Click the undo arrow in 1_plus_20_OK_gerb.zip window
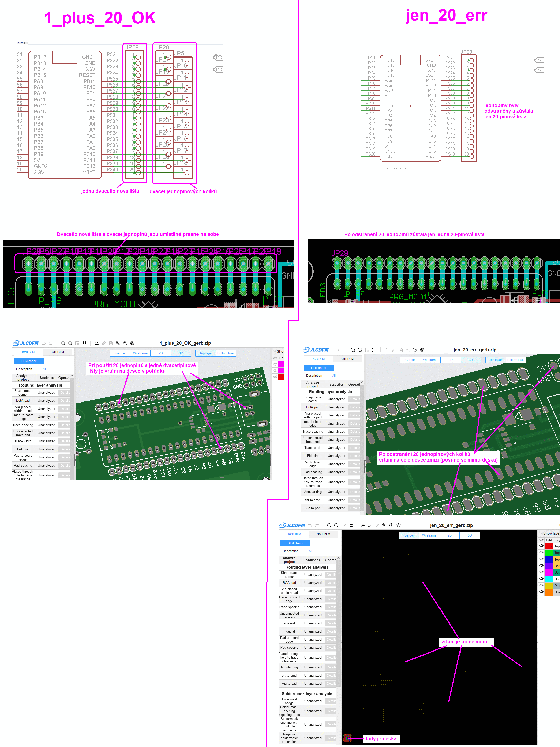This screenshot has height=747, width=560. (x=44, y=343)
